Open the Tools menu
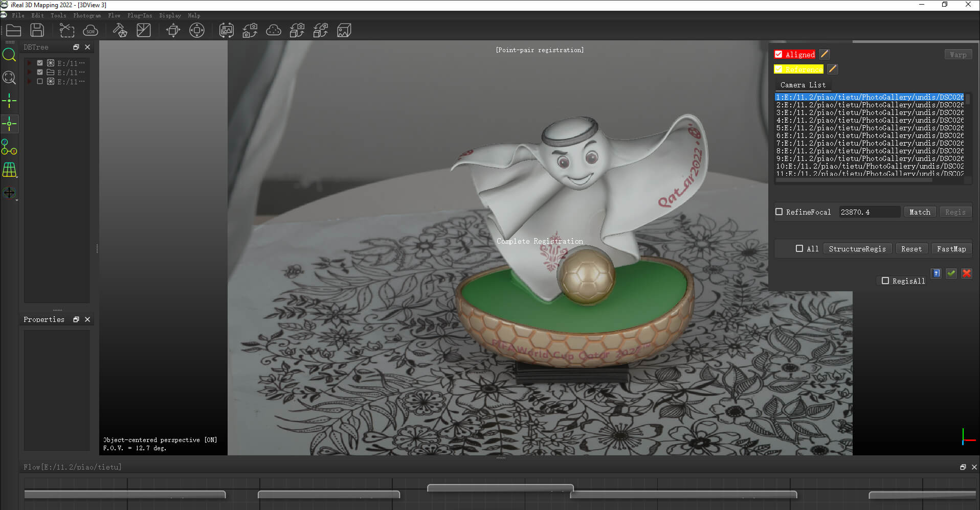The width and height of the screenshot is (980, 510). [58, 15]
